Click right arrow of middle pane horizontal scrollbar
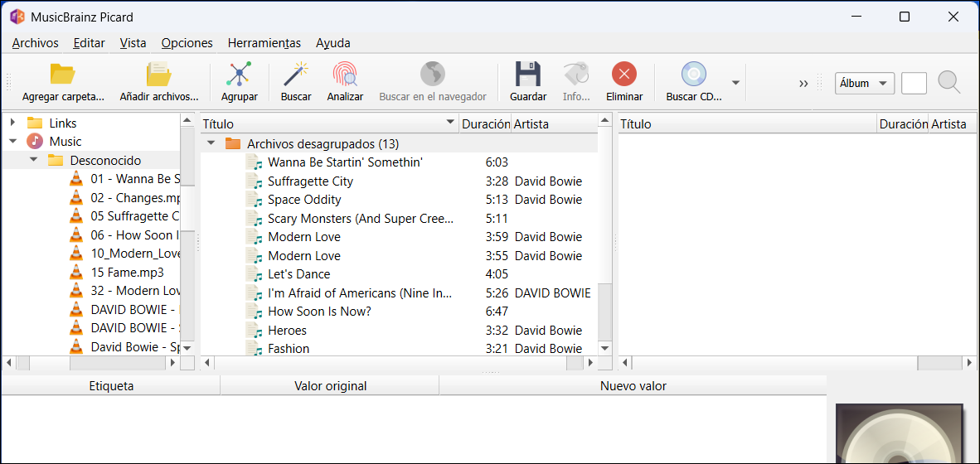This screenshot has width=980, height=464. coord(589,362)
